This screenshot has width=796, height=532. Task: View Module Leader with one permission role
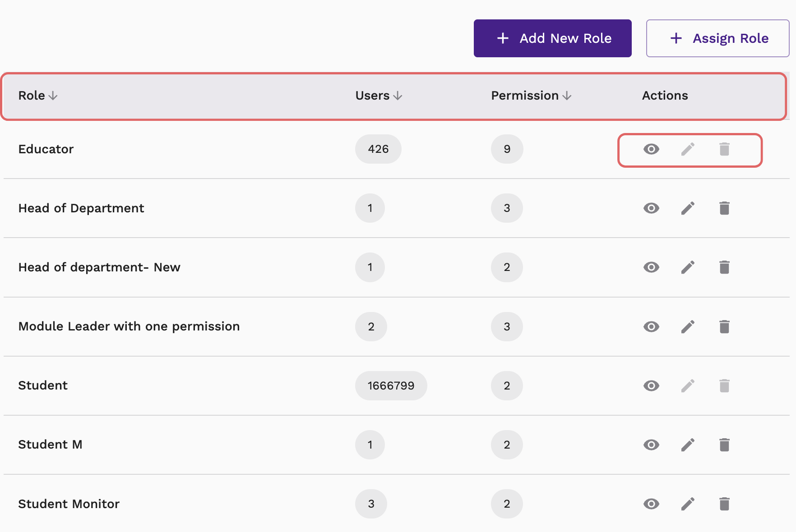(x=651, y=326)
